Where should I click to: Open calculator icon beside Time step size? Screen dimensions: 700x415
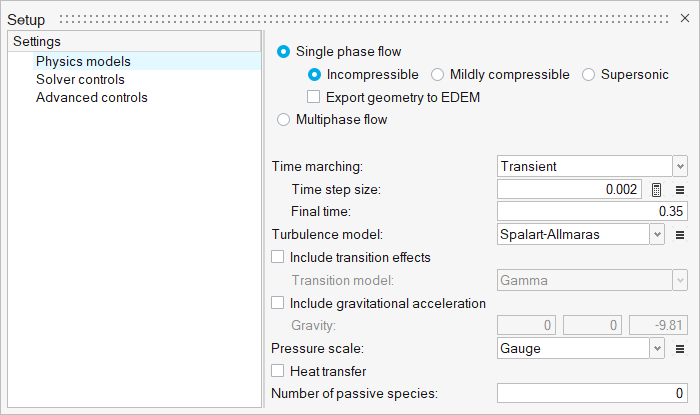[657, 189]
